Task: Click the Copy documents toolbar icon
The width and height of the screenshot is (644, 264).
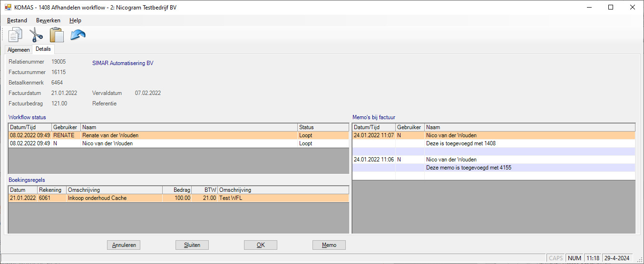Action: click(16, 35)
